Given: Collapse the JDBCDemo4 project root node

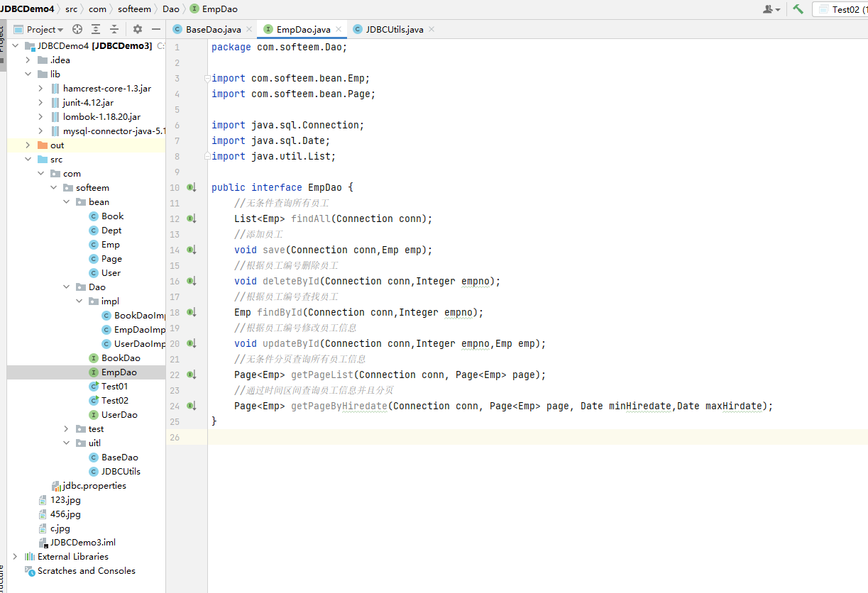Looking at the screenshot, I should tap(16, 45).
